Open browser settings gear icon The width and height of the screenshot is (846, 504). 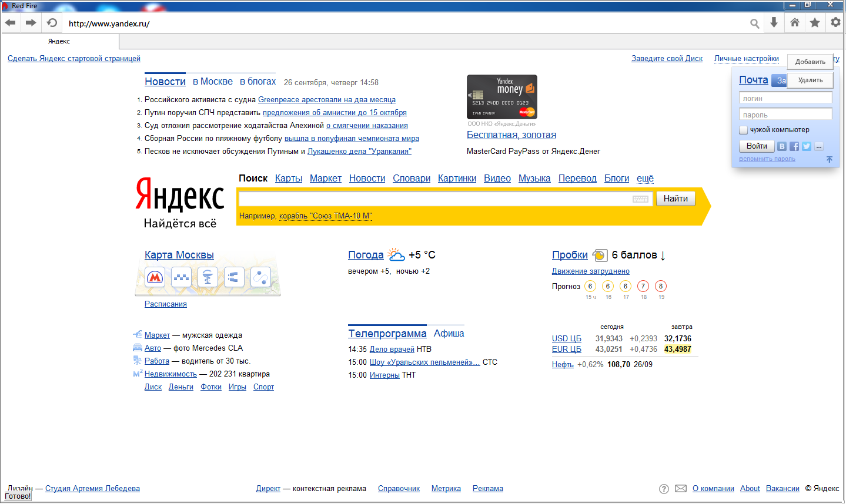[835, 23]
